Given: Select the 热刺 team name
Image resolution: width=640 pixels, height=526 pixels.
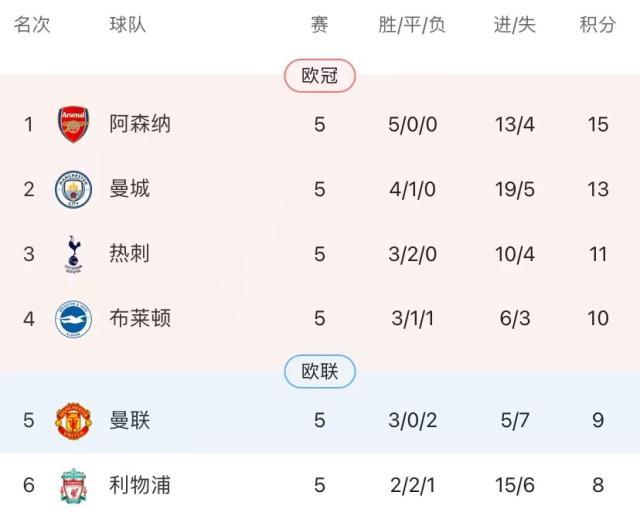Looking at the screenshot, I should tap(129, 254).
